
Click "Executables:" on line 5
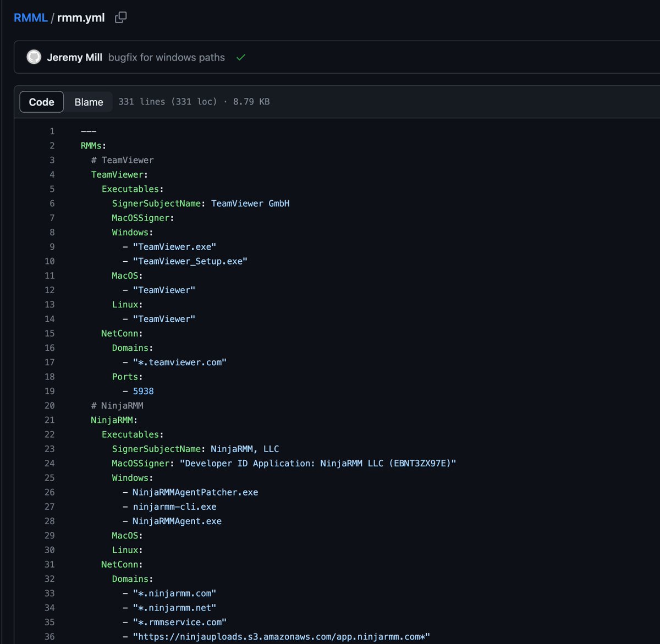[x=133, y=189]
